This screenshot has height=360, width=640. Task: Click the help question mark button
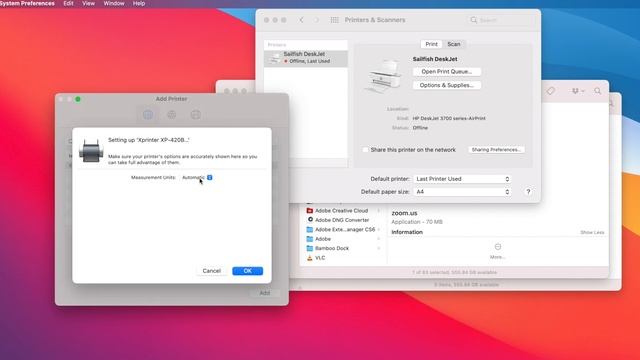point(528,192)
